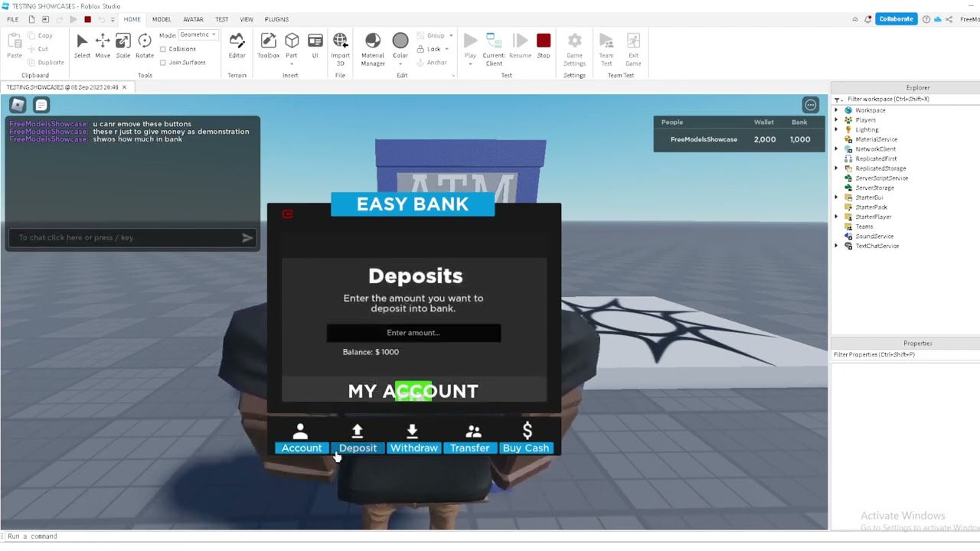Click the Buy Cash dollar icon
Screen dimensions: 980x551
pos(527,430)
